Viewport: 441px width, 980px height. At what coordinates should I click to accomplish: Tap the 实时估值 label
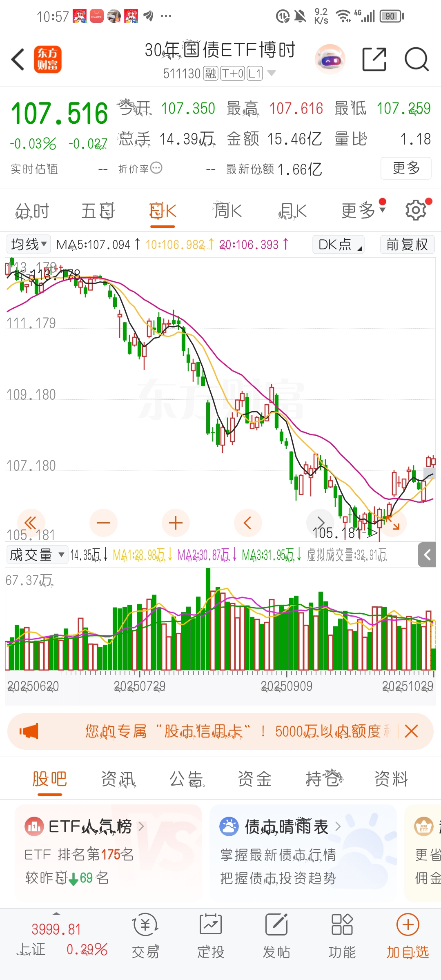pyautogui.click(x=34, y=169)
